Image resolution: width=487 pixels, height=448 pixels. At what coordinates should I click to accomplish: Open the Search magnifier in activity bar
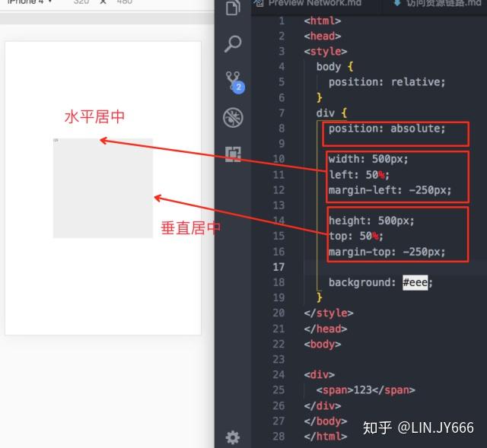233,44
